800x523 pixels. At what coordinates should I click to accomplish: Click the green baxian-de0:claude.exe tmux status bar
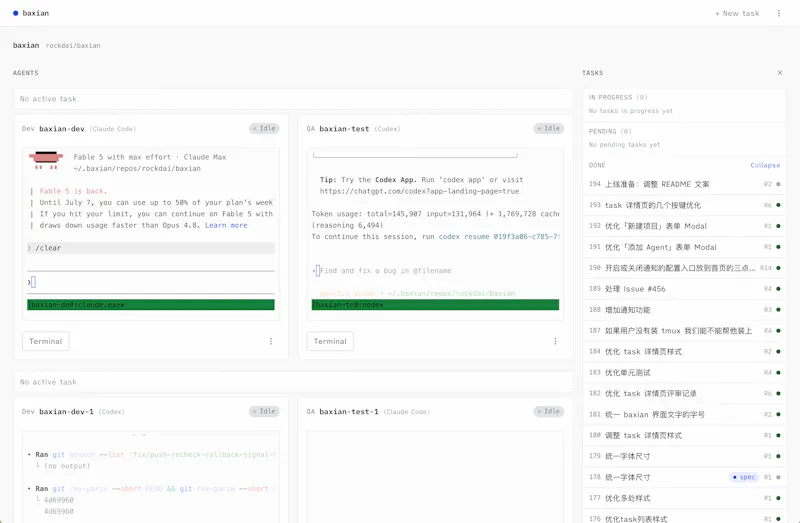151,305
